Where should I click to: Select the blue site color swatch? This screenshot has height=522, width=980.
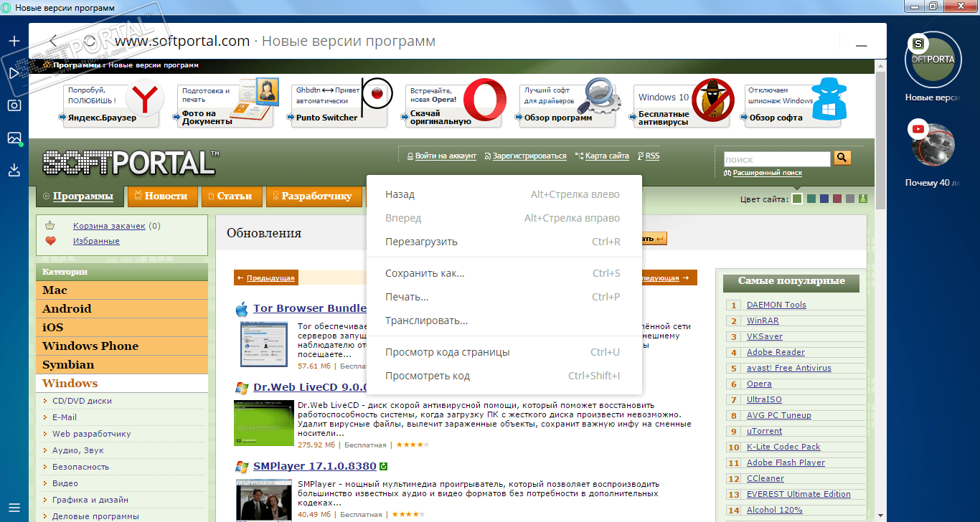click(824, 199)
